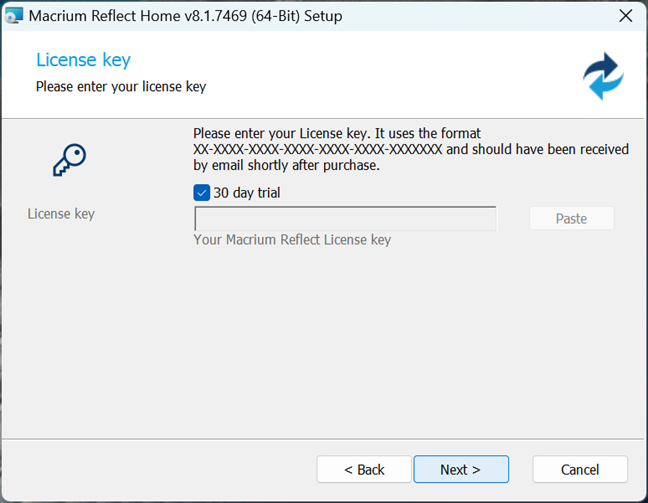Click the blue "License key" heading
This screenshot has height=503, width=648.
coord(83,61)
